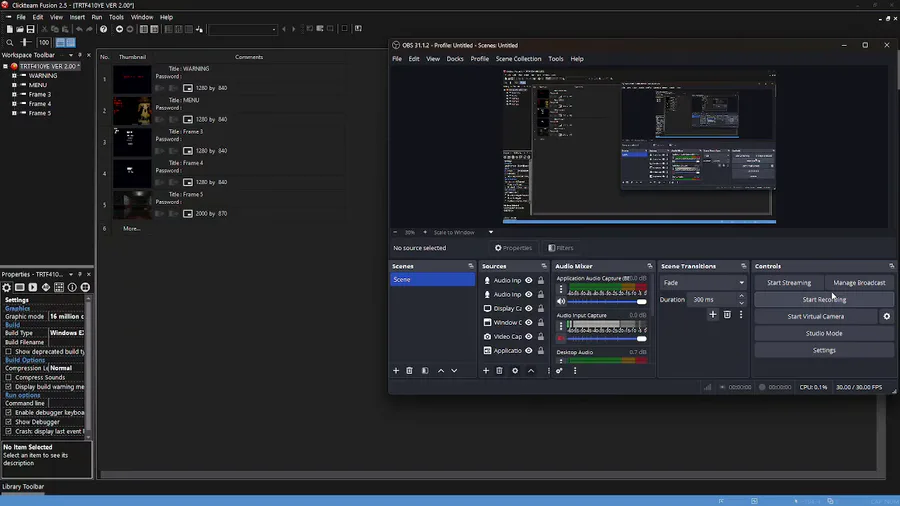Toggle Show deprecated build types checkbox
The image size is (900, 506).
pos(9,351)
